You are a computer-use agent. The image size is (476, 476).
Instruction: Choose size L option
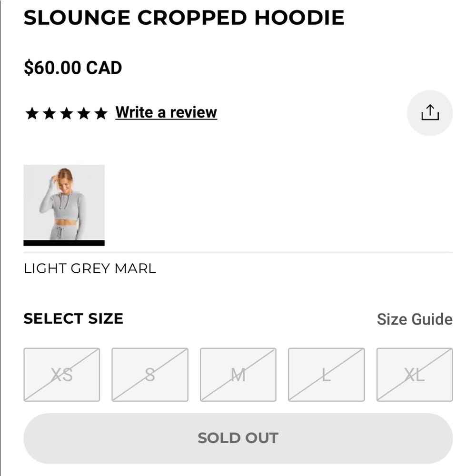click(327, 375)
